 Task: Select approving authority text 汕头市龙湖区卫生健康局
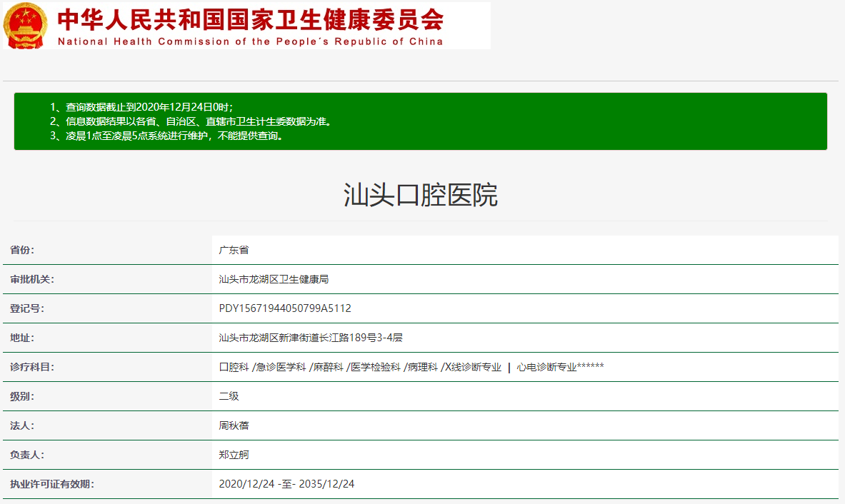pos(274,280)
